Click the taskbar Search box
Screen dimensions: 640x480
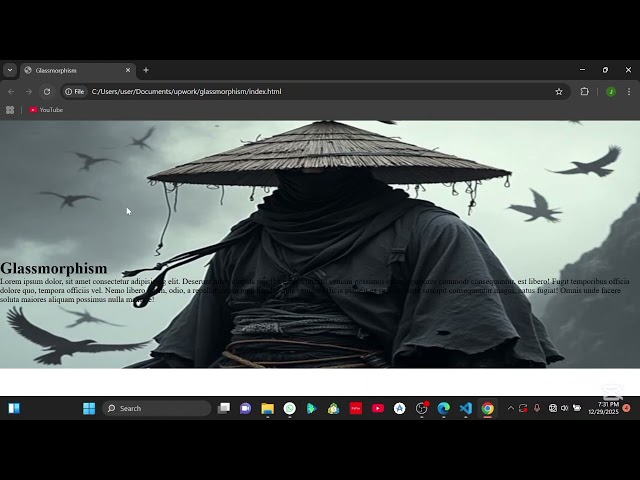(157, 408)
